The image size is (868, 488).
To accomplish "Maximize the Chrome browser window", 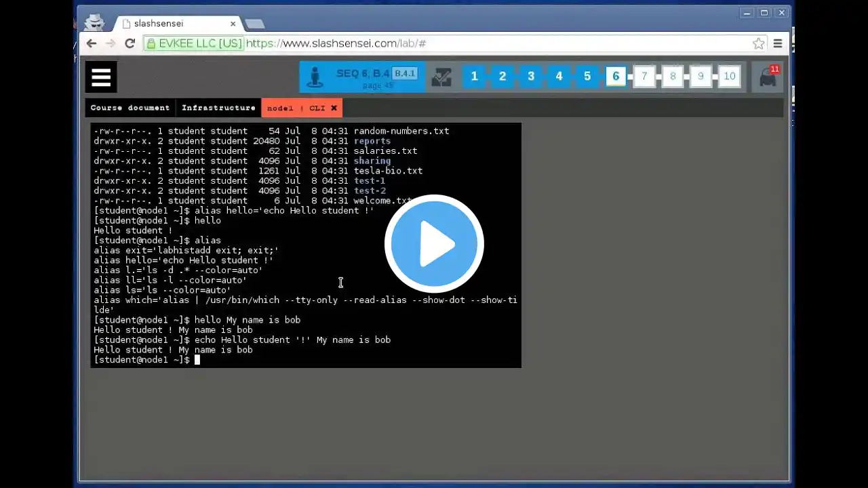I will pos(764,13).
